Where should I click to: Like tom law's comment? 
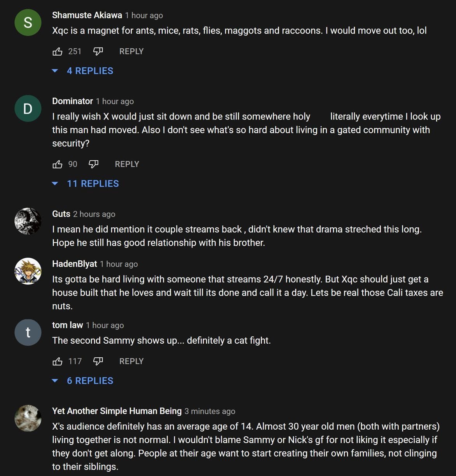[58, 361]
